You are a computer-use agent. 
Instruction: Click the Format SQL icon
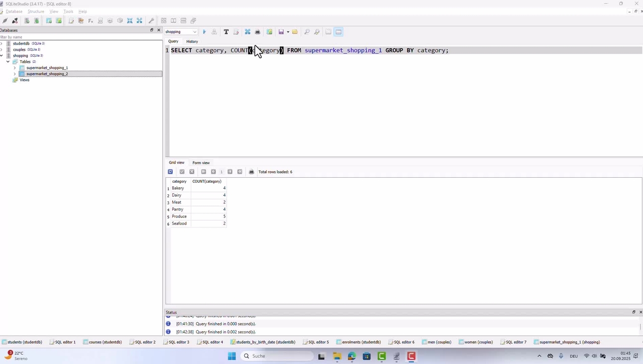pyautogui.click(x=226, y=32)
